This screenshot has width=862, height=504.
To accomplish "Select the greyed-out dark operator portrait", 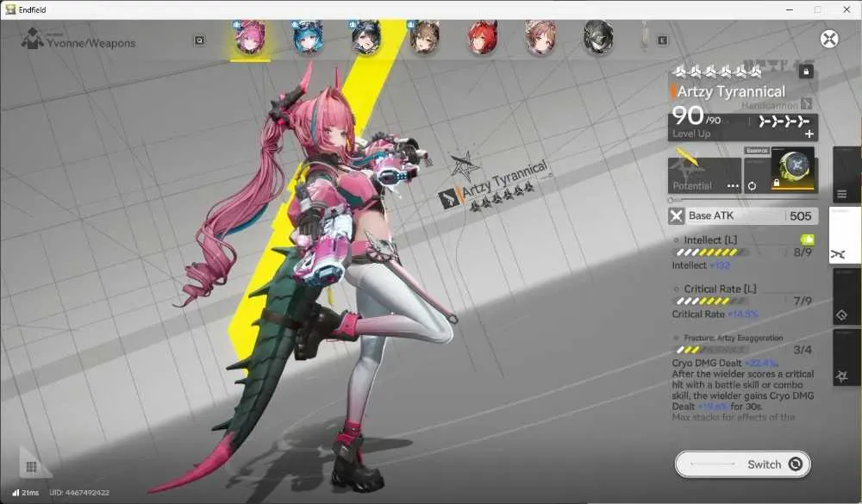I will (x=598, y=38).
